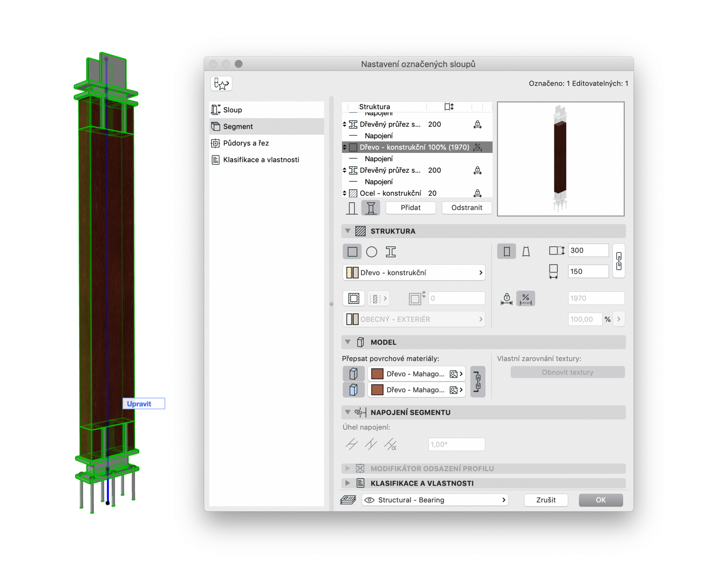Switch to the Sloup tab
This screenshot has width=728, height=565.
232,110
